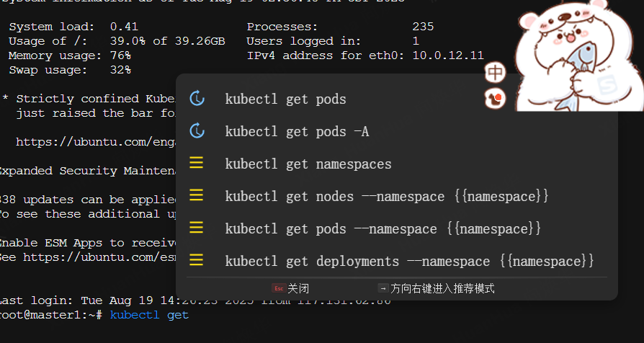This screenshot has height=343, width=644.
Task: Click the "kubectl get" command prompt line
Action: click(x=149, y=315)
